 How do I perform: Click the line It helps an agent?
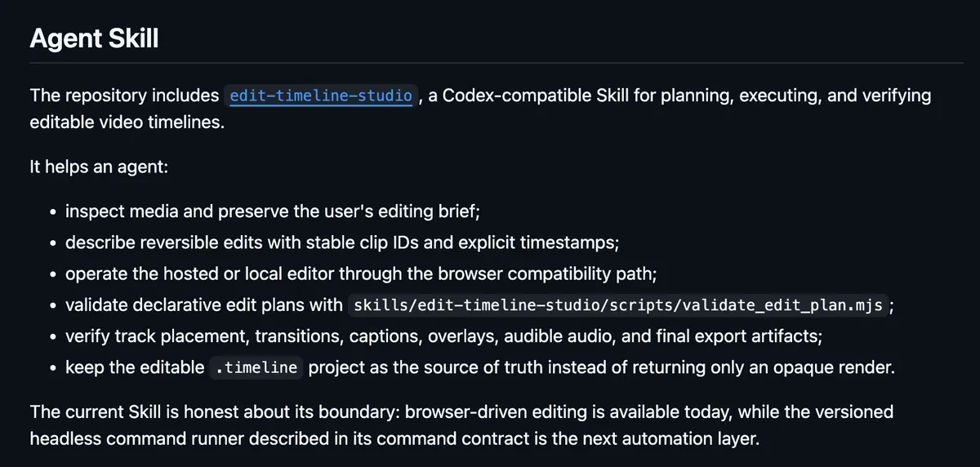pyautogui.click(x=99, y=167)
